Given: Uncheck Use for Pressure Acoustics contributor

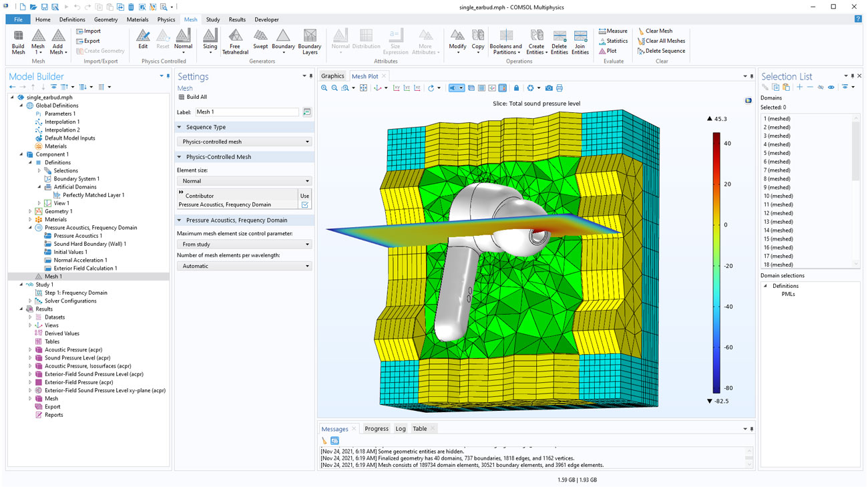Looking at the screenshot, I should click(x=305, y=205).
